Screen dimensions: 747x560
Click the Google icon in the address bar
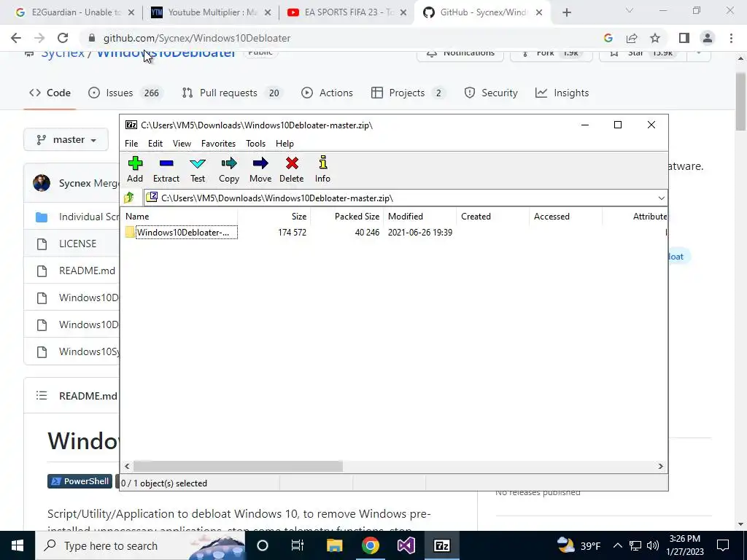[608, 38]
